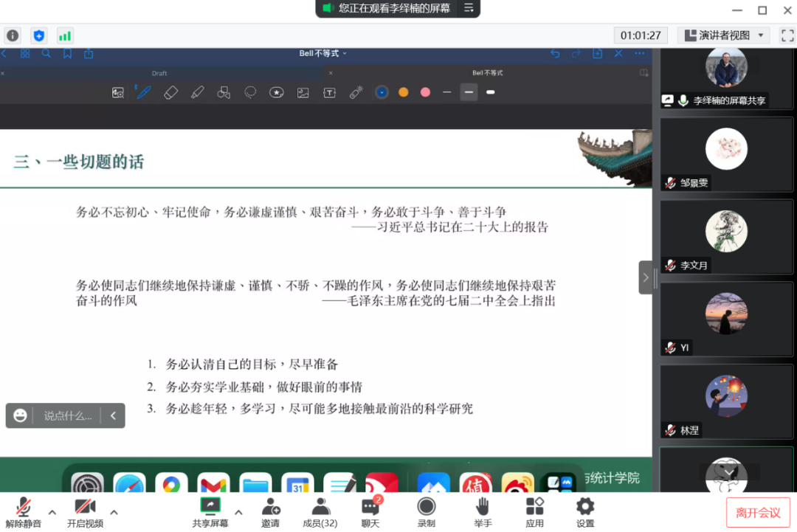Open meeting settings (设置) gear
797x532 pixels.
point(585,507)
